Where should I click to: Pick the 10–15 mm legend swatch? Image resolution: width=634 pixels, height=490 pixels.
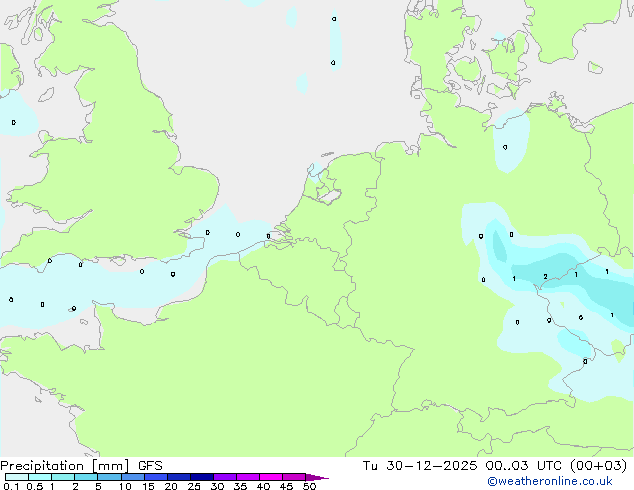(133, 477)
